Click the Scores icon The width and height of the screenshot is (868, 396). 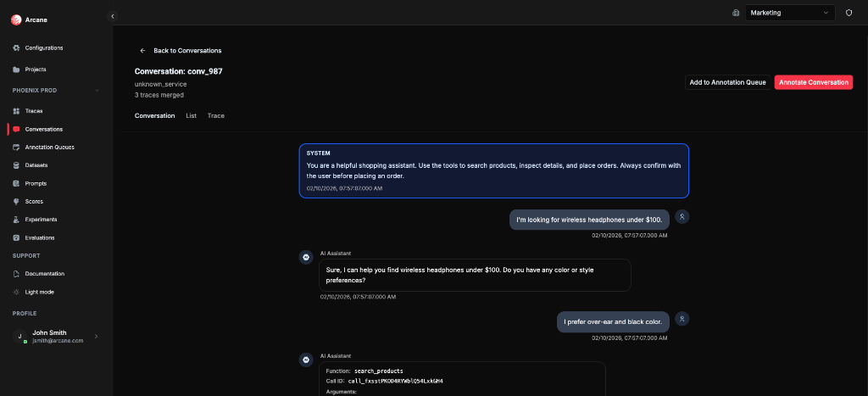click(x=16, y=202)
